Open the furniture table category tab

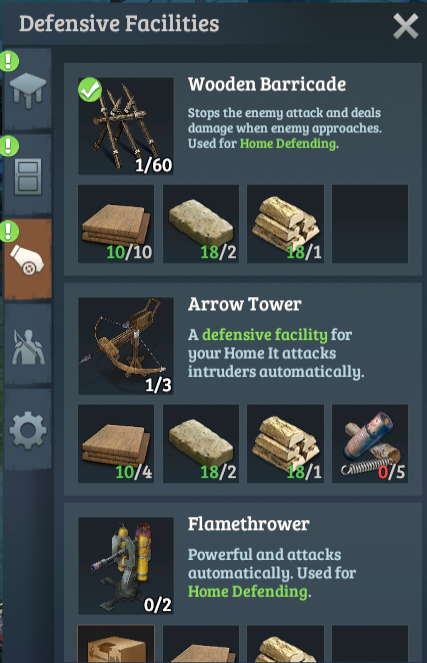tap(27, 88)
